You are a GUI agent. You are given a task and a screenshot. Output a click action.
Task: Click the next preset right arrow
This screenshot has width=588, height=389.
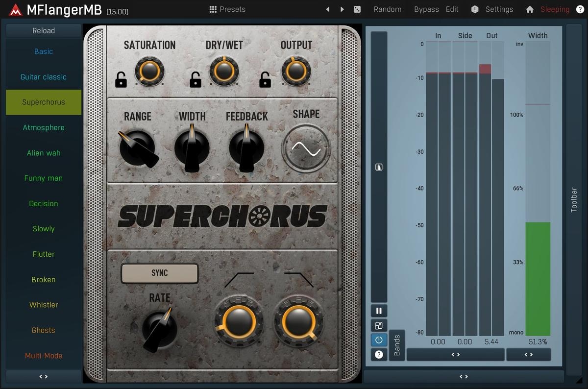[342, 9]
